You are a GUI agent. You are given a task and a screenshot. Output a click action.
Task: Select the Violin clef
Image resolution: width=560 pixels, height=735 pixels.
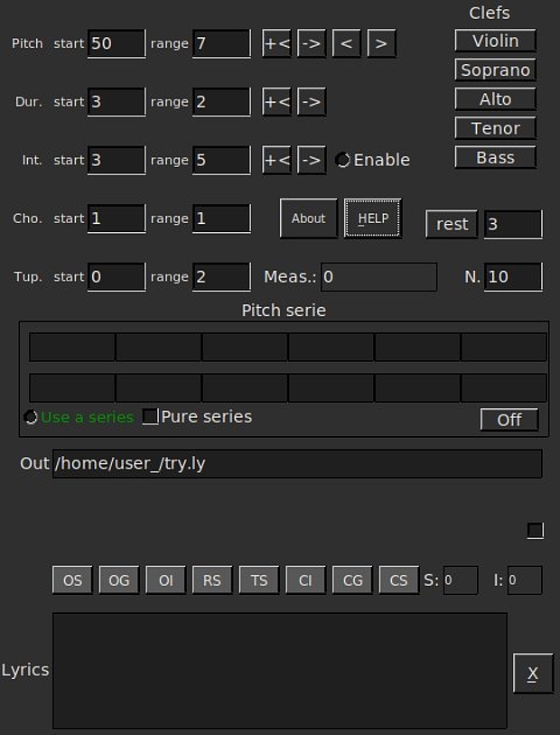(x=495, y=41)
